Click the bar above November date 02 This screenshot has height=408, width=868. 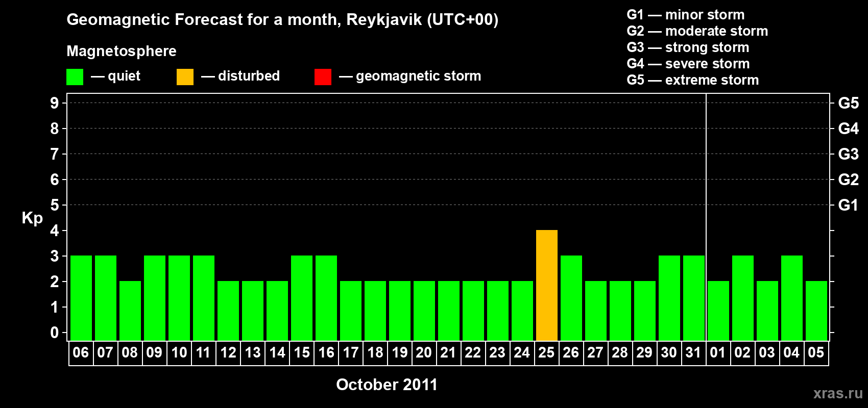(743, 298)
